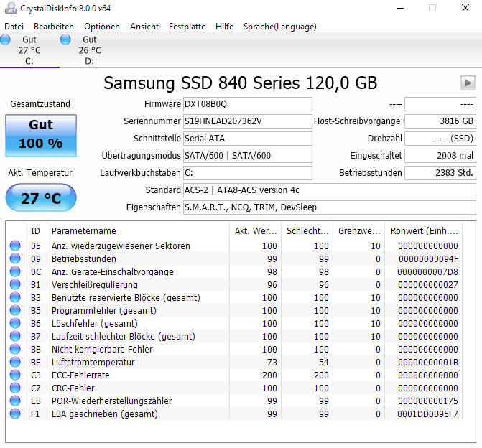Click status orb for Betriebsstunden attribute

(15, 258)
